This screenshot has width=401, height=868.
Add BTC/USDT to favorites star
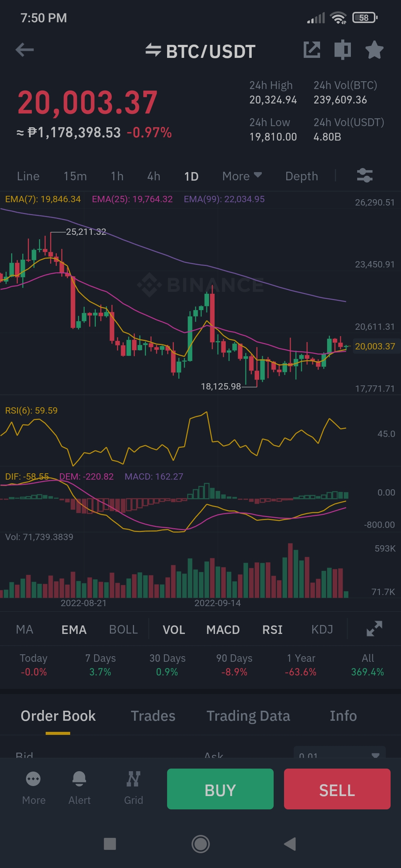click(x=374, y=50)
